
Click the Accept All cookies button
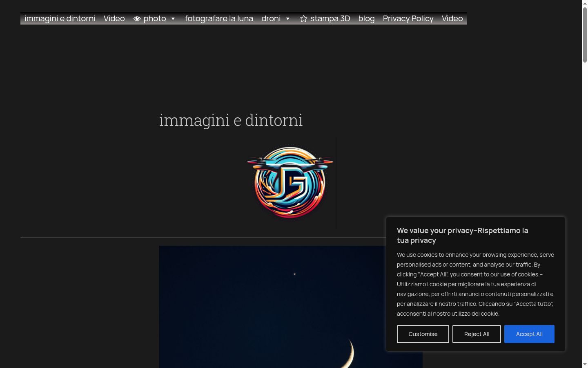[x=529, y=334]
